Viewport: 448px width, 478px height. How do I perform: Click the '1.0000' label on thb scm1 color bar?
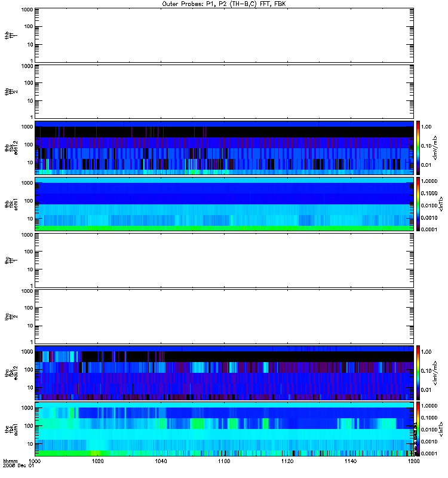(x=429, y=181)
